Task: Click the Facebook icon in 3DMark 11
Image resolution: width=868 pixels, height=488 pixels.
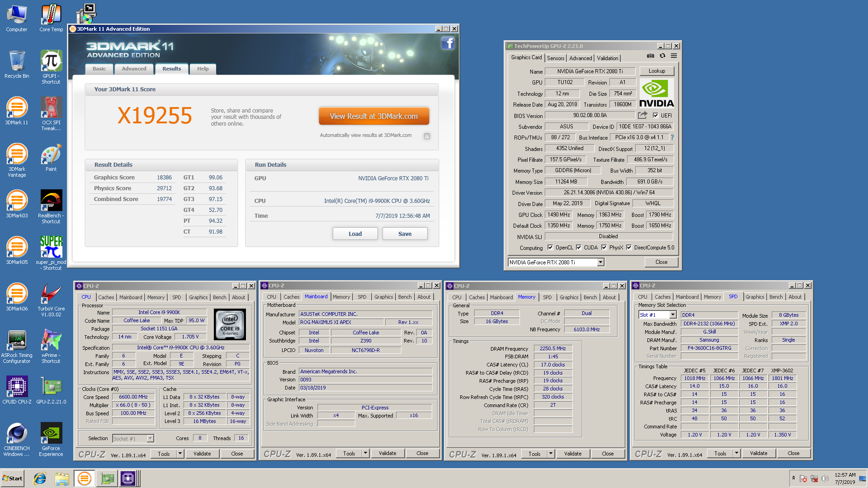Action: coord(448,43)
